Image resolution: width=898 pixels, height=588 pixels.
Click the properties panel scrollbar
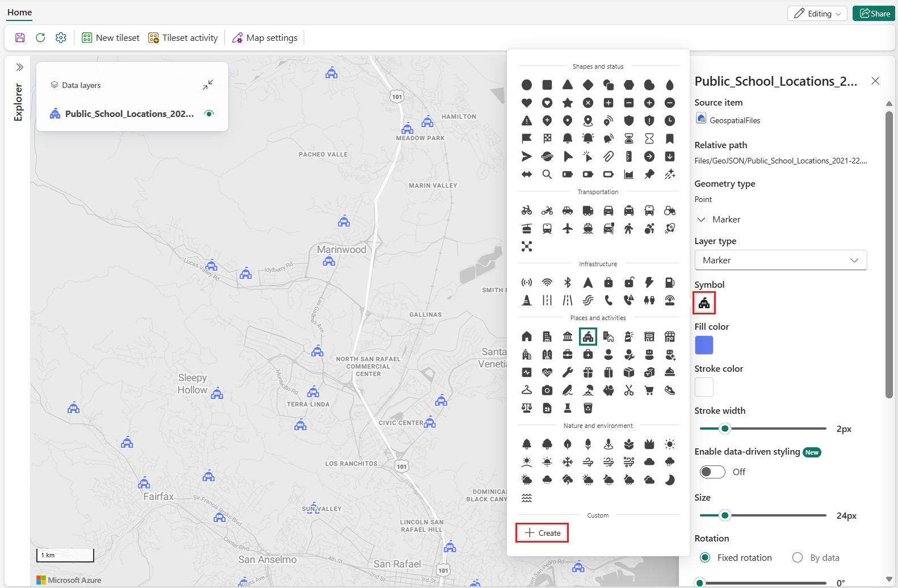[889, 255]
